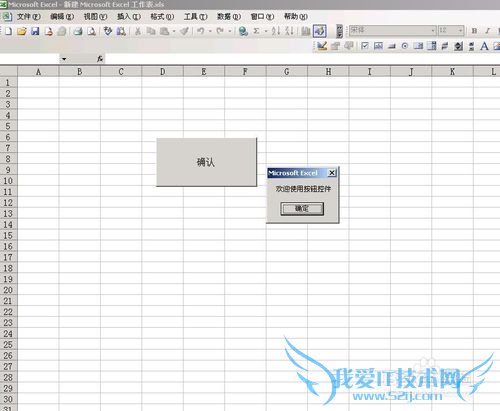Image resolution: width=500 pixels, height=411 pixels.
Task: Select the Check Box control tool
Action: pos(365,46)
